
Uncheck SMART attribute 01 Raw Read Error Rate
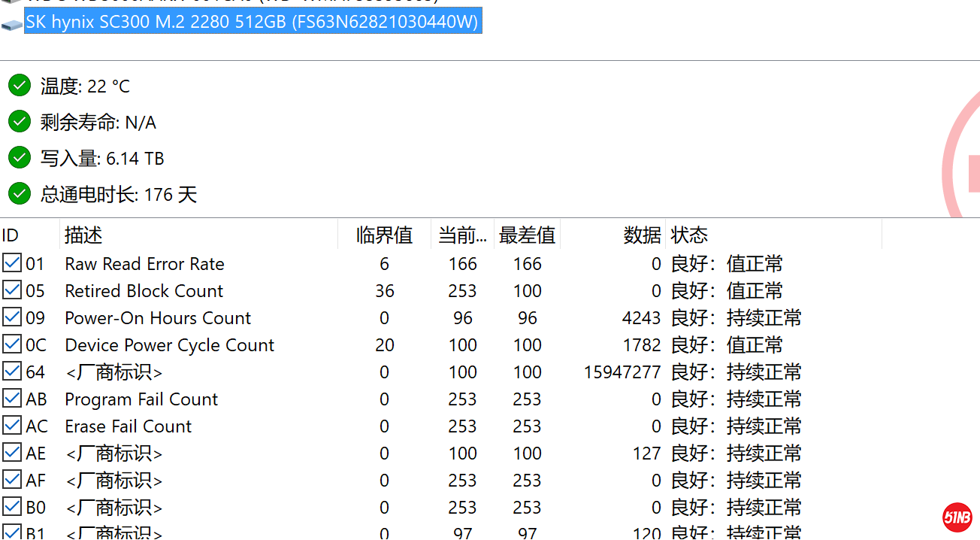(x=12, y=262)
